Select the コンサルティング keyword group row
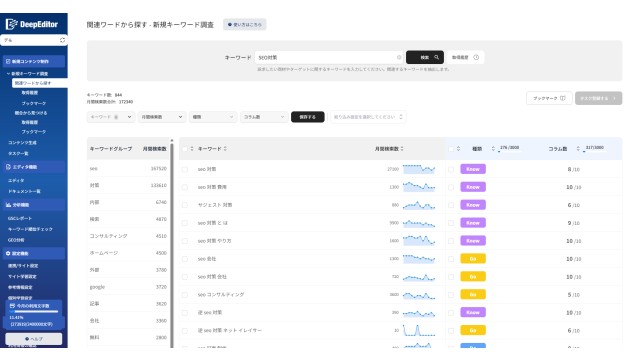The image size is (640, 360). click(128, 236)
